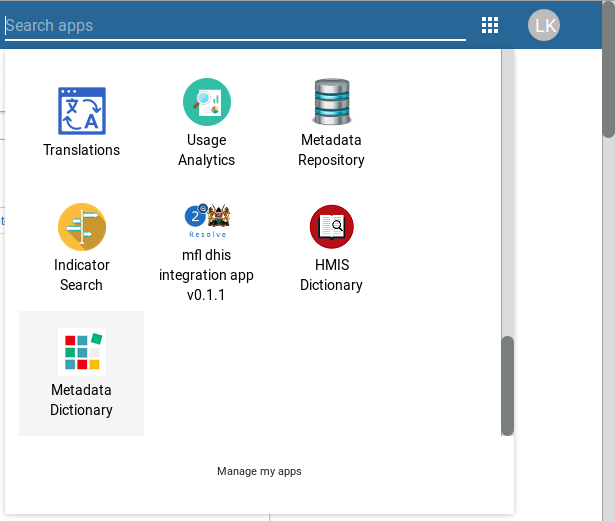Image resolution: width=615 pixels, height=521 pixels.
Task: Select the Usage Analytics text label
Action: point(207,150)
